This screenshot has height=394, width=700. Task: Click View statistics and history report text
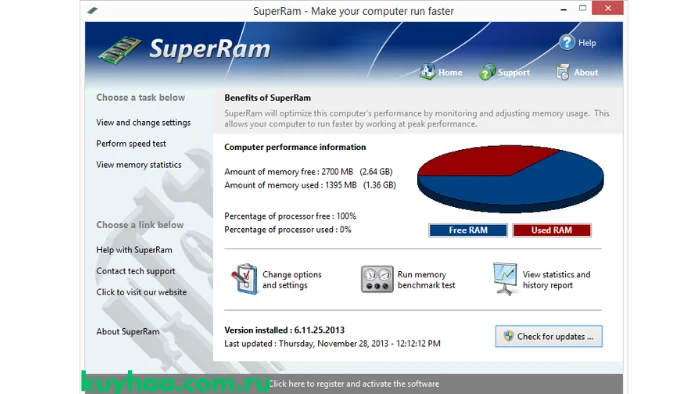click(556, 280)
